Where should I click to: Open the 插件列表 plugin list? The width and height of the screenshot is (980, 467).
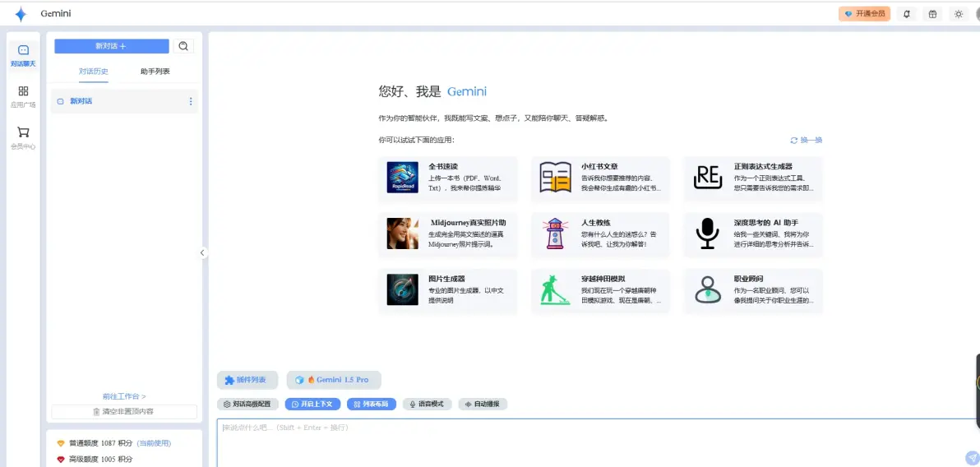click(247, 380)
